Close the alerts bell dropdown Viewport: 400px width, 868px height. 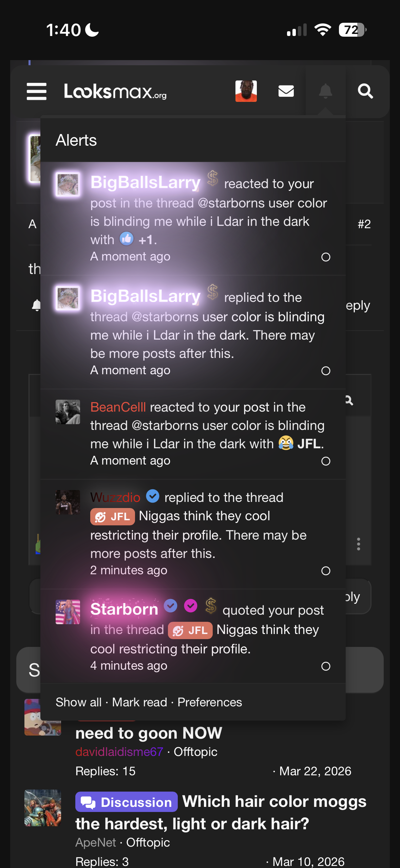tap(325, 91)
